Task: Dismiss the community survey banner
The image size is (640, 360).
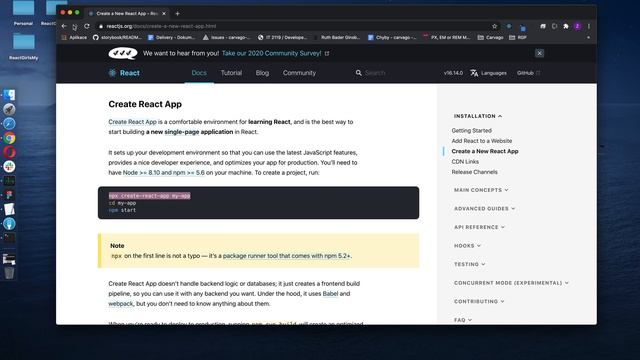Action: point(539,53)
